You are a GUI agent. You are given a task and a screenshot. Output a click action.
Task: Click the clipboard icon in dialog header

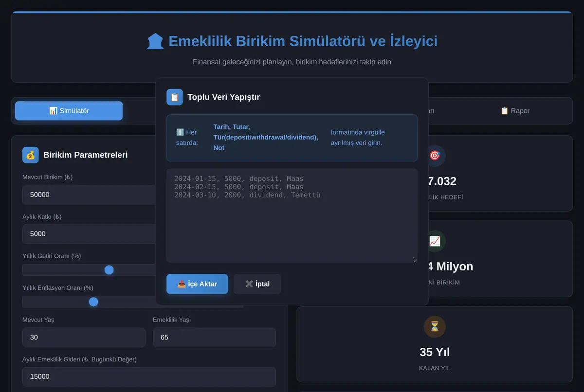[x=175, y=97]
